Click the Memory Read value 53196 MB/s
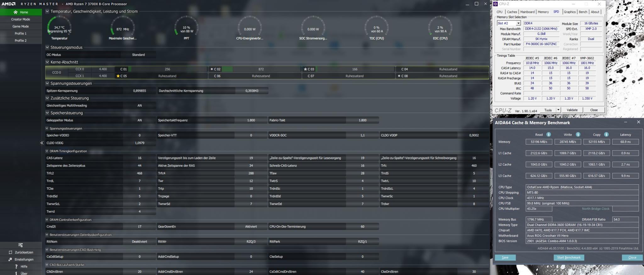Screen dimensions: 644x275 pyautogui.click(x=539, y=142)
